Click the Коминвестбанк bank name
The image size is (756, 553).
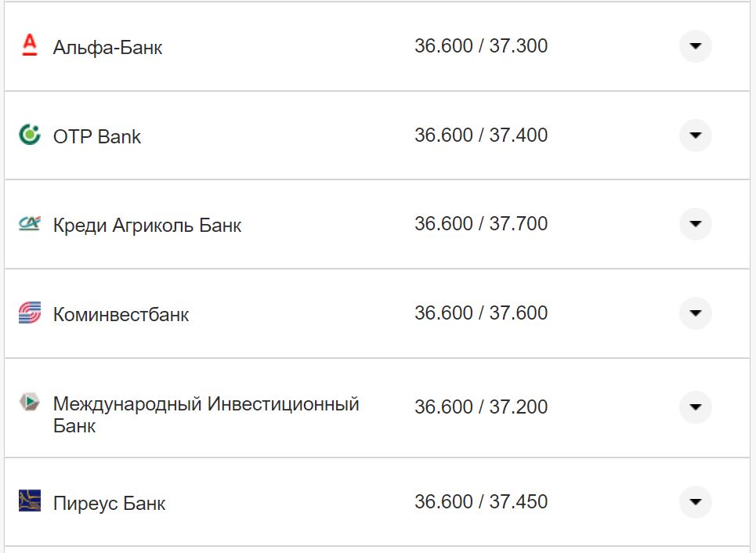click(x=120, y=313)
